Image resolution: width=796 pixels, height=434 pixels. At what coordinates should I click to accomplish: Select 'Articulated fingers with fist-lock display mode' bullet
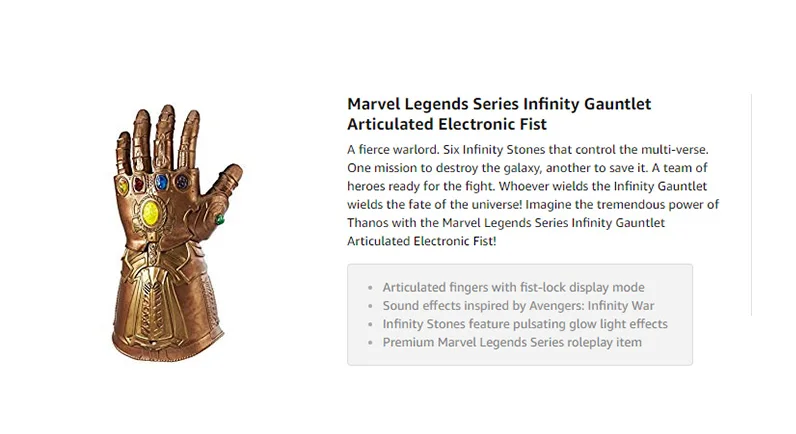pyautogui.click(x=513, y=288)
